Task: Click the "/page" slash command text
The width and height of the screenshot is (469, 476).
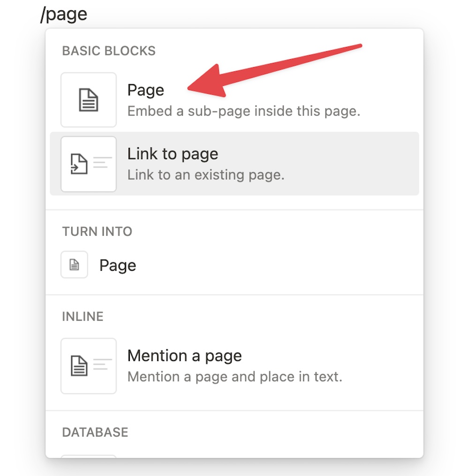Action: click(64, 15)
